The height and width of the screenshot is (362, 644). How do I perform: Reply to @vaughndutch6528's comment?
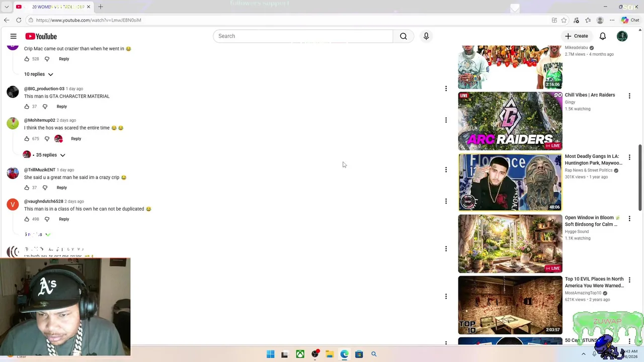pyautogui.click(x=64, y=219)
